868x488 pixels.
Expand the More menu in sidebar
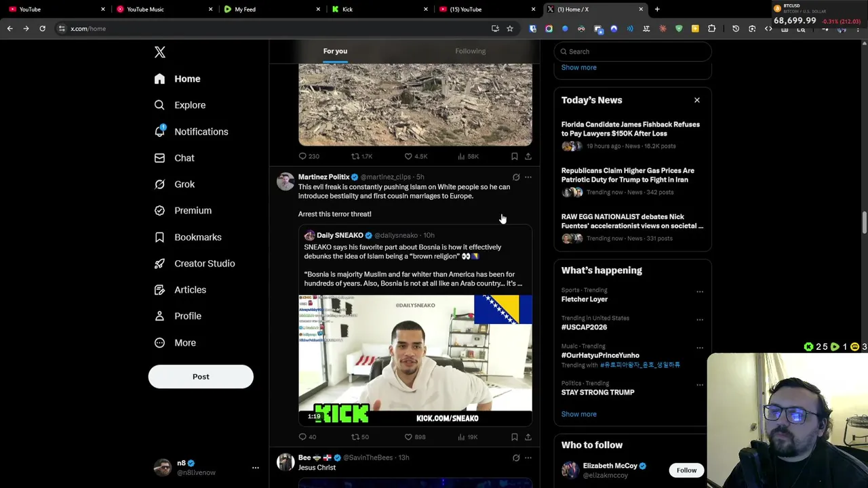click(174, 343)
